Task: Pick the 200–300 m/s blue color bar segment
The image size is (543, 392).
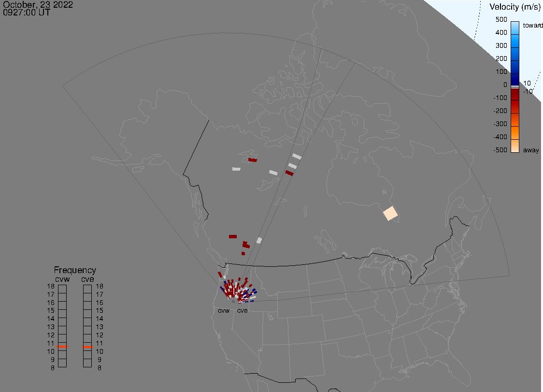Action: point(515,54)
